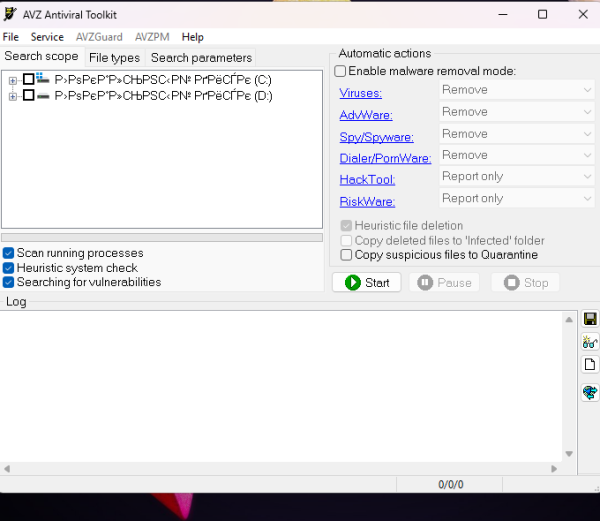Open the AdvWare link
The width and height of the screenshot is (600, 521).
point(366,115)
